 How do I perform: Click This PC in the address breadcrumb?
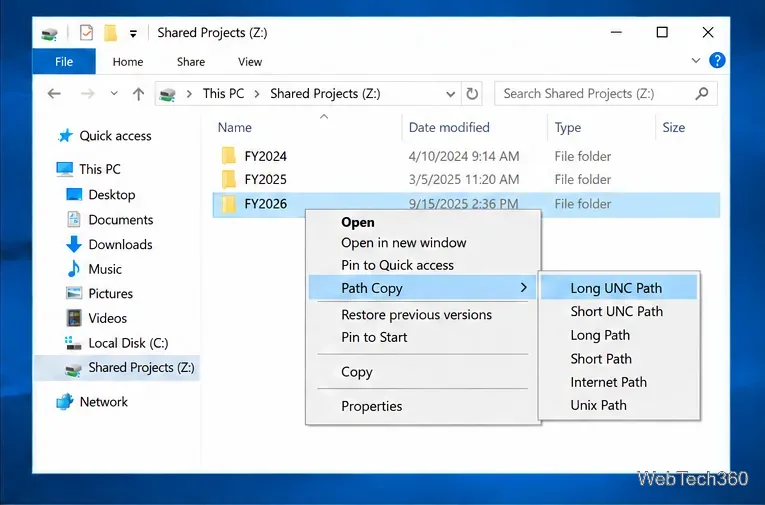tap(223, 94)
